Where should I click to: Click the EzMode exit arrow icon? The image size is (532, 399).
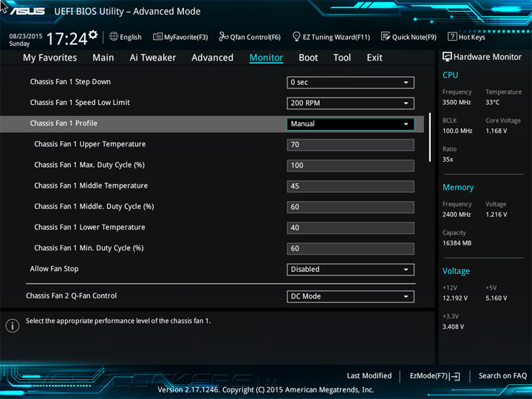(455, 376)
